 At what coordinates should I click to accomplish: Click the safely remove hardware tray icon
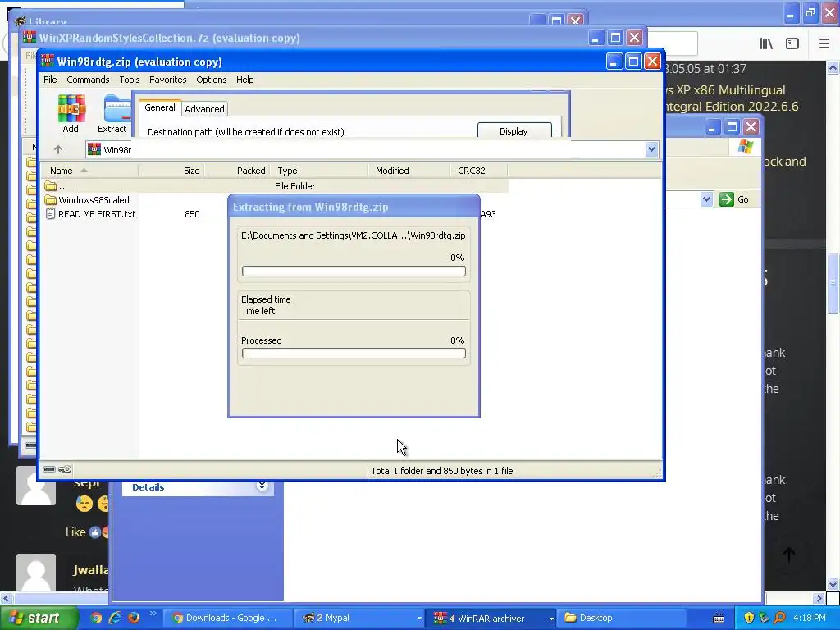(764, 618)
